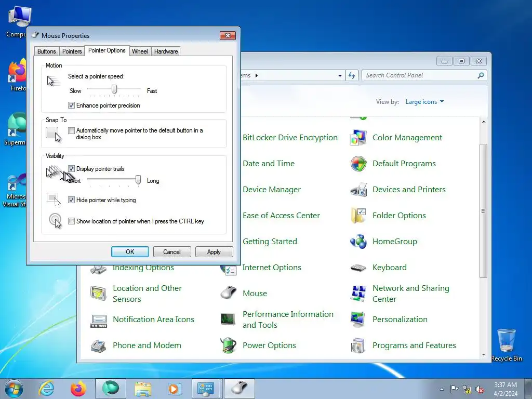Expand the View by Large icons dropdown
532x399 pixels.
click(424, 102)
